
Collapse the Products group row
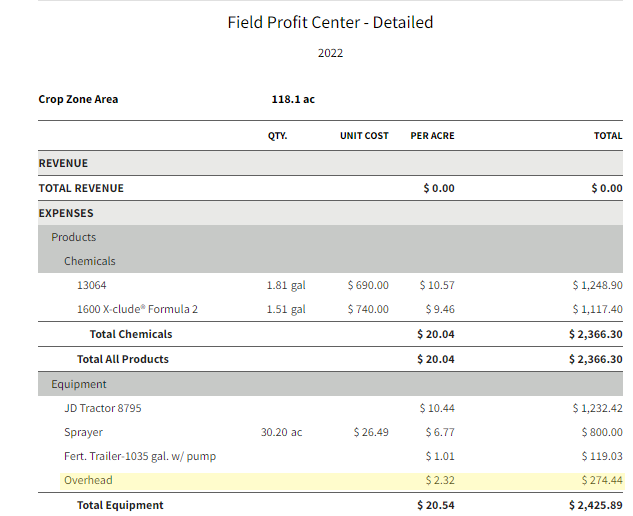[74, 237]
